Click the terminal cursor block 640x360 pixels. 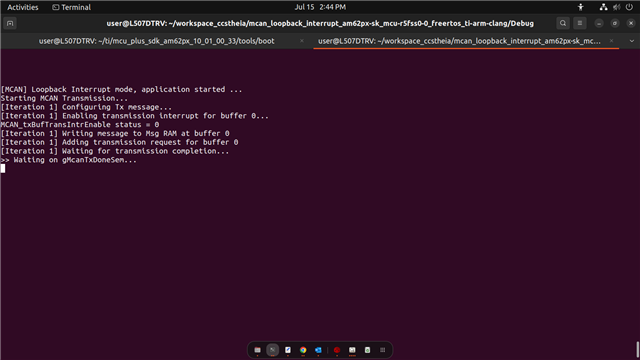pos(3,169)
